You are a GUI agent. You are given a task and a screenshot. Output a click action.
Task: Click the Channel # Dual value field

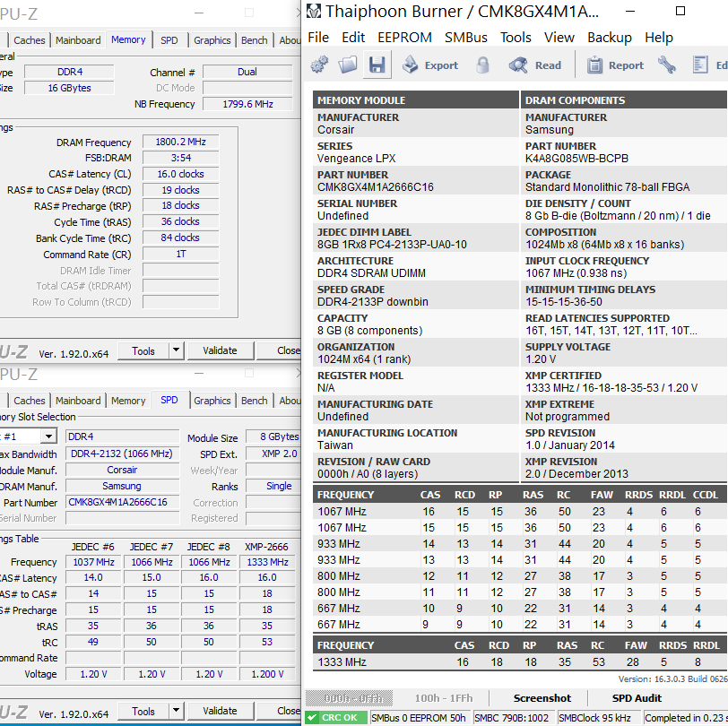tap(247, 72)
